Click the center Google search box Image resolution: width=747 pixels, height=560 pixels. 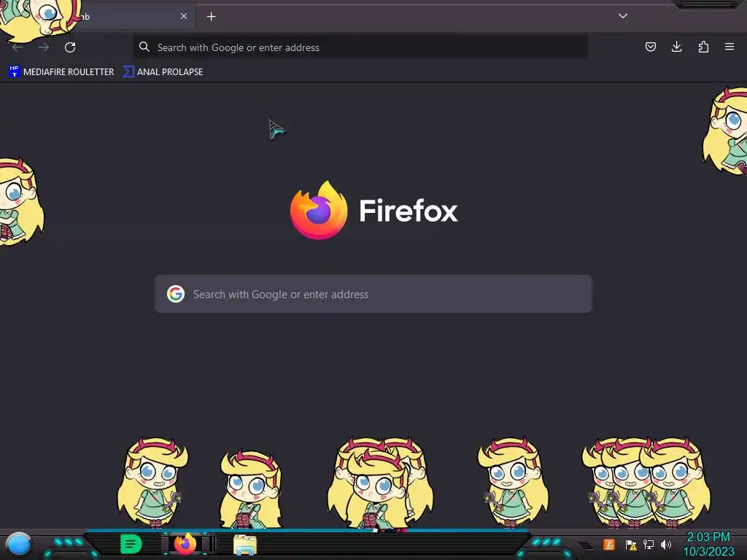tap(373, 294)
